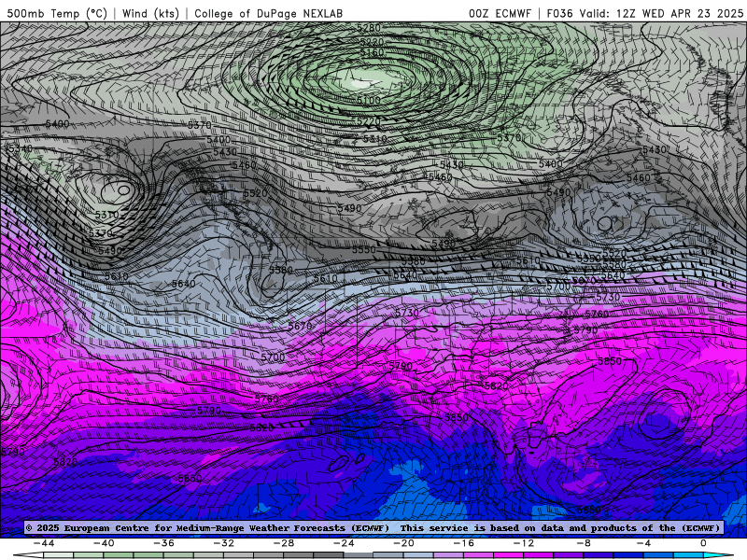Click the white left end of the color scale
Viewport: 747px width, 560px height.
point(29,555)
